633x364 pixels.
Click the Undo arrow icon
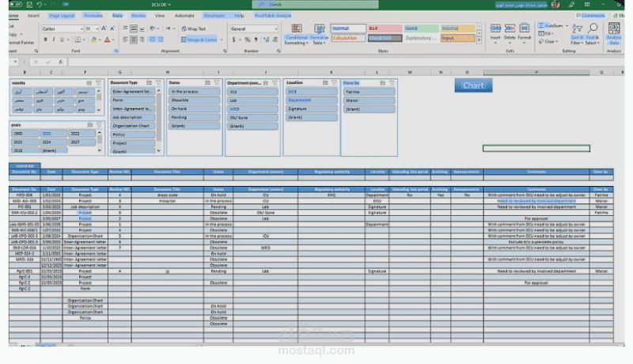click(x=39, y=5)
